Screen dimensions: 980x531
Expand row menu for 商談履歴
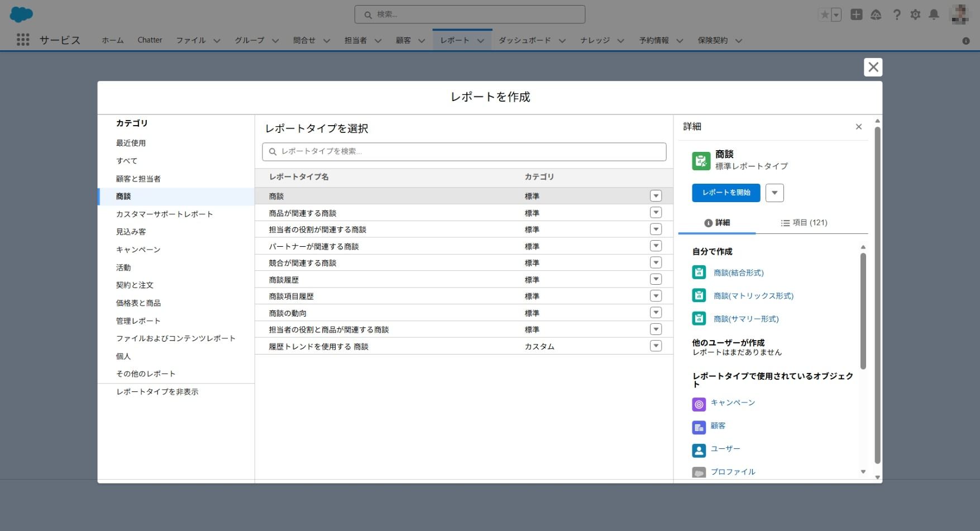click(656, 279)
